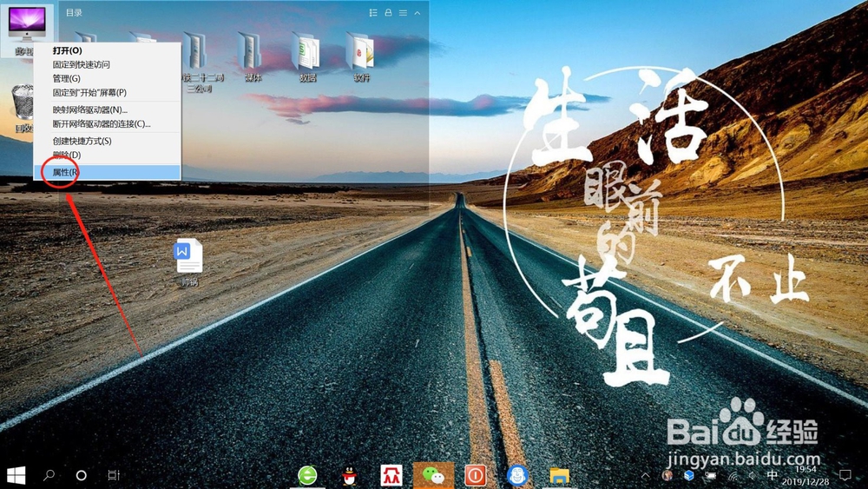Toggle the lock icon on 目录 panel
This screenshot has width=868, height=489.
coord(388,12)
